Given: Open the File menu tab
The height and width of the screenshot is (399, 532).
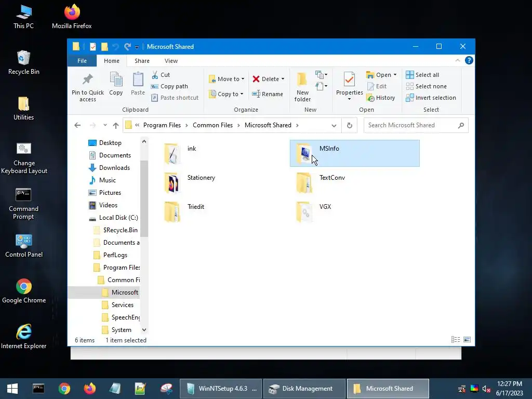Looking at the screenshot, I should (82, 61).
